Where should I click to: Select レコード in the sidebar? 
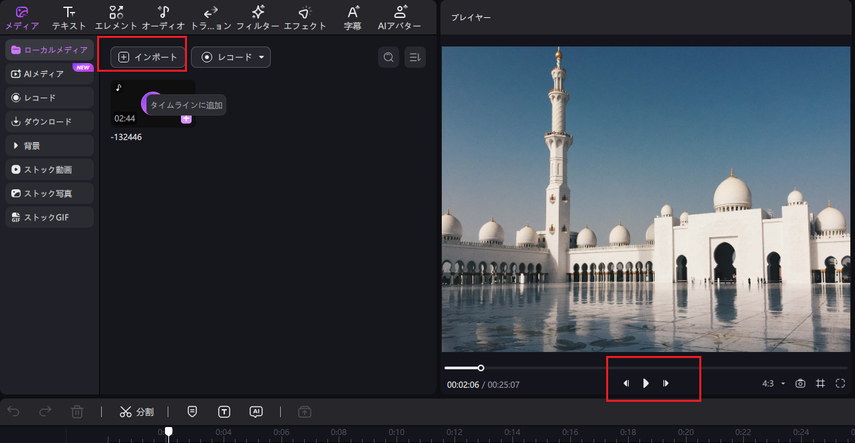(50, 98)
